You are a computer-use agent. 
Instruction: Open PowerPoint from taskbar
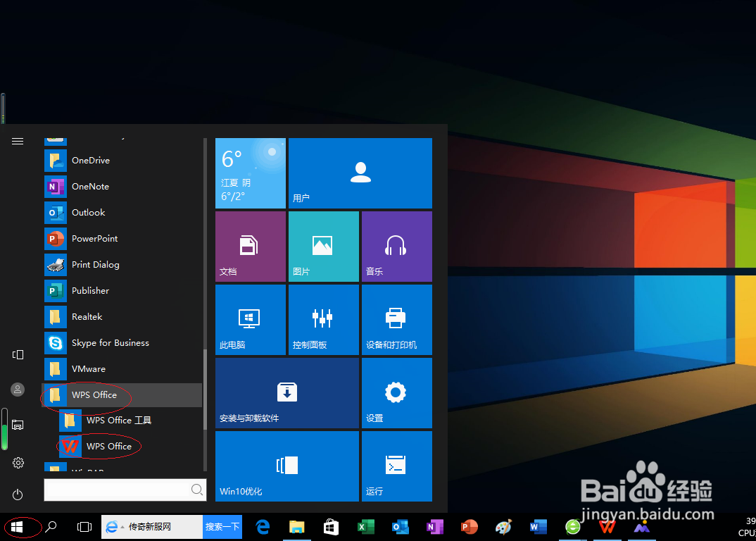coord(469,527)
